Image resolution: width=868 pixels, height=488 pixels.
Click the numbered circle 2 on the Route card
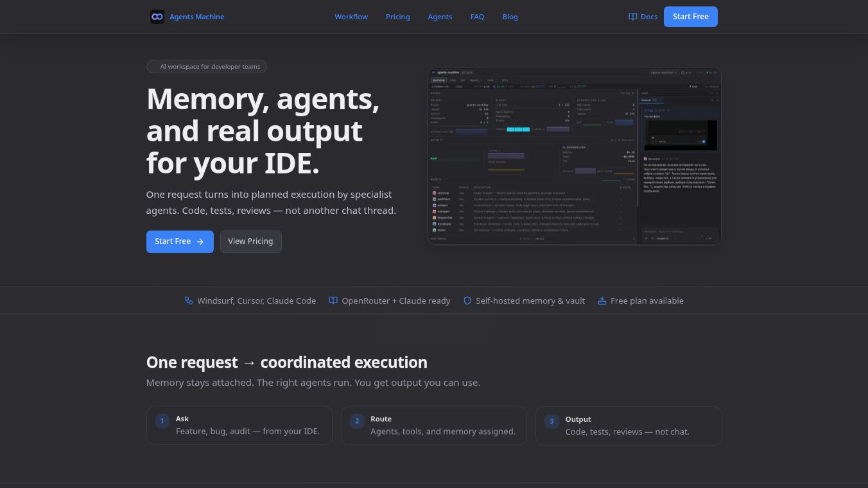click(x=357, y=421)
